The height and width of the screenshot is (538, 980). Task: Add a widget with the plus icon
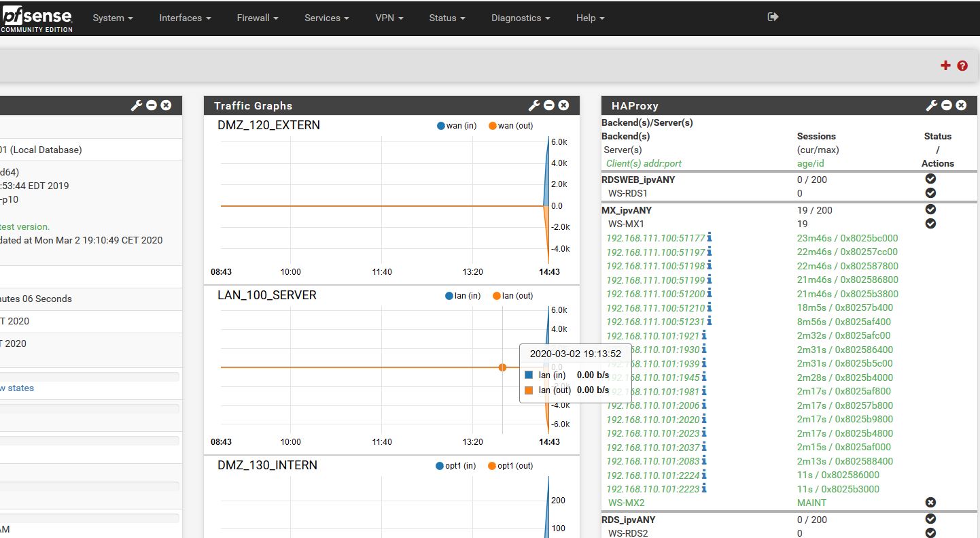click(945, 65)
